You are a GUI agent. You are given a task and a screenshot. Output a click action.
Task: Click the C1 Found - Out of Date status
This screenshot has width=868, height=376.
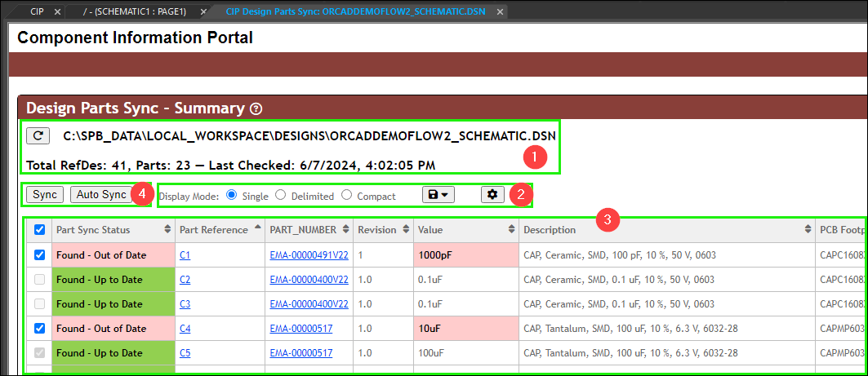[113, 255]
